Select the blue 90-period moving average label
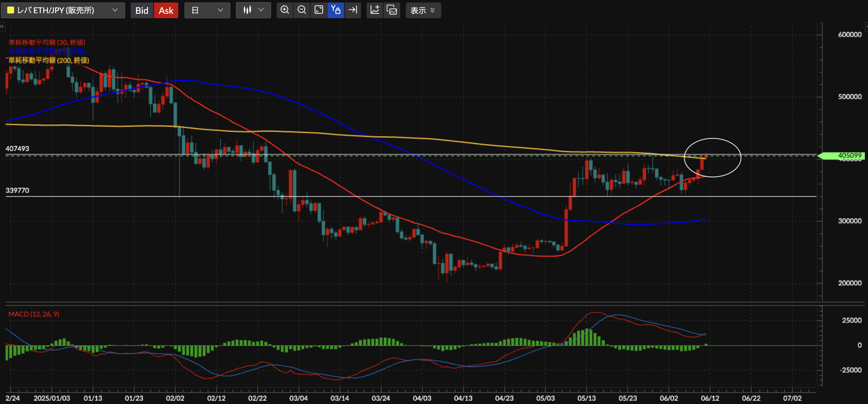The image size is (868, 404). (47, 51)
